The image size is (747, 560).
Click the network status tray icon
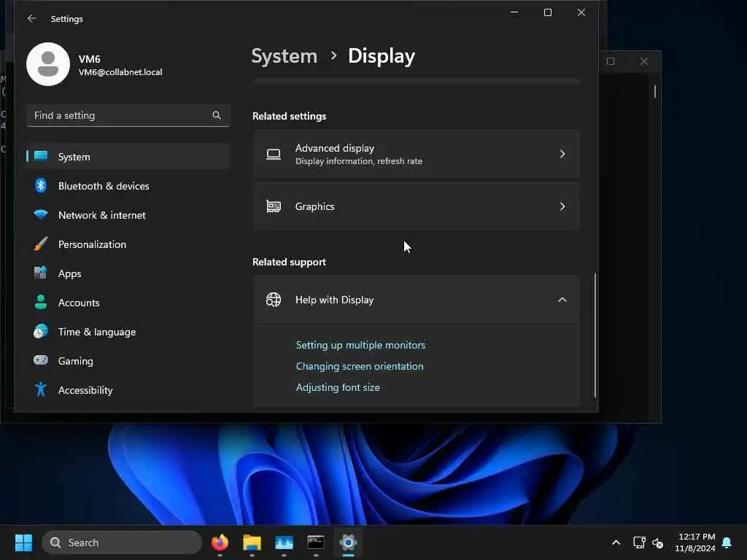(639, 542)
